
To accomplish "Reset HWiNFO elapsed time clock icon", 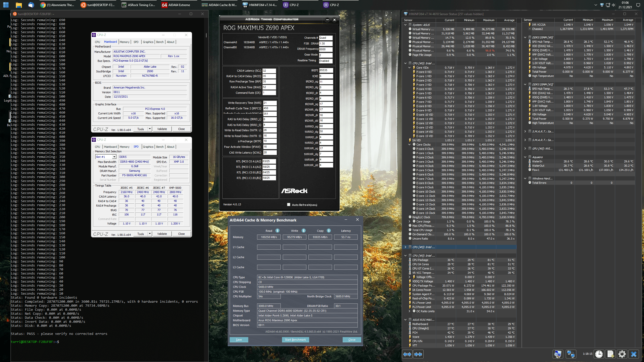I will tap(599, 354).
